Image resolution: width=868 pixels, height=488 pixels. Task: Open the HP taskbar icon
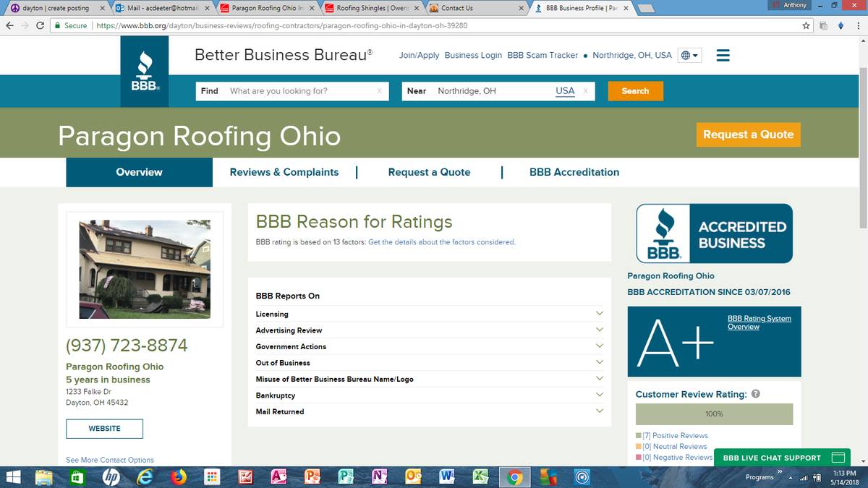pyautogui.click(x=111, y=477)
